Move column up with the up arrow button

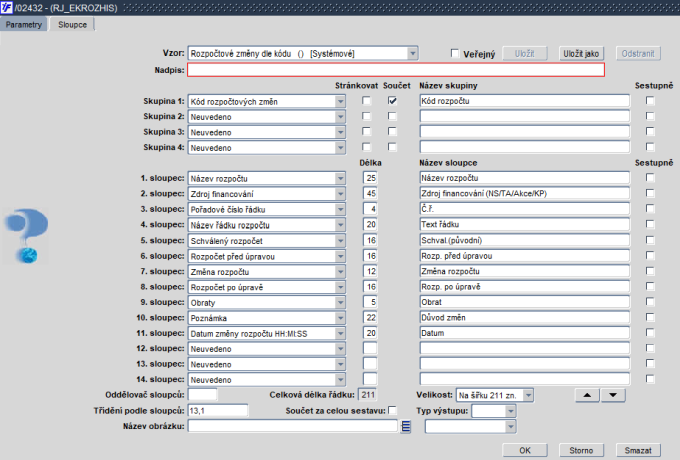click(587, 395)
